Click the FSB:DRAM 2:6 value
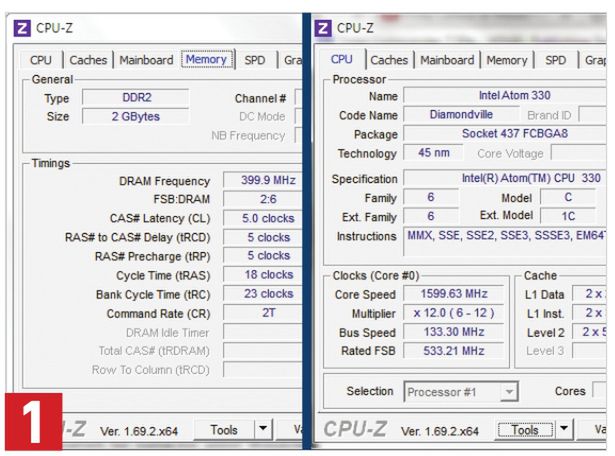 (264, 199)
